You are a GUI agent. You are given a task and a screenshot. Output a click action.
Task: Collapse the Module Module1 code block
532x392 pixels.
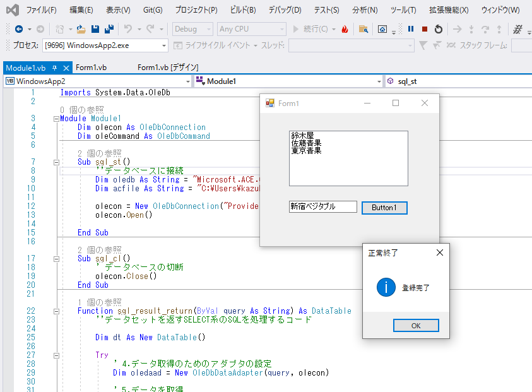point(56,118)
